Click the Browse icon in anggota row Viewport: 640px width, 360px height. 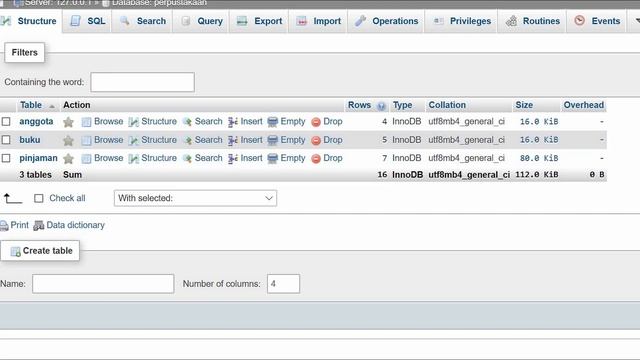(86, 122)
